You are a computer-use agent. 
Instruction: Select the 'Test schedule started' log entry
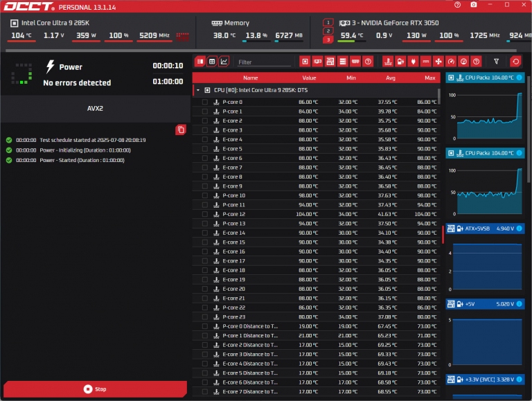click(93, 140)
